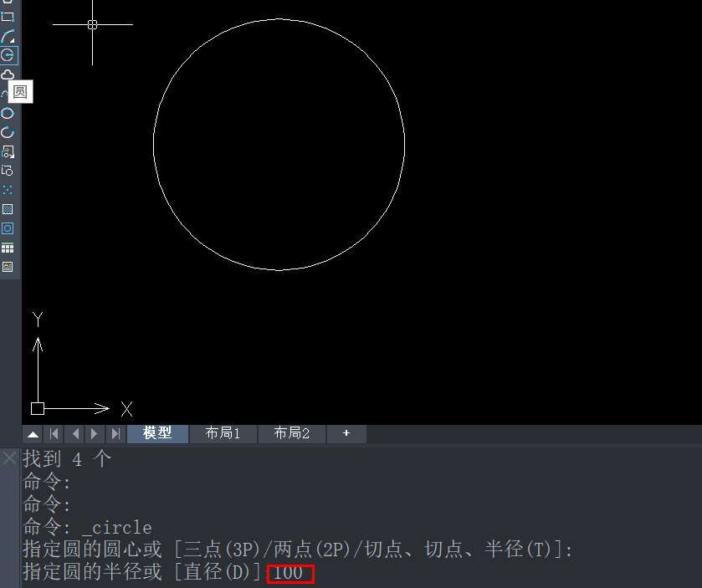Open the Hatch tool

coord(8,209)
